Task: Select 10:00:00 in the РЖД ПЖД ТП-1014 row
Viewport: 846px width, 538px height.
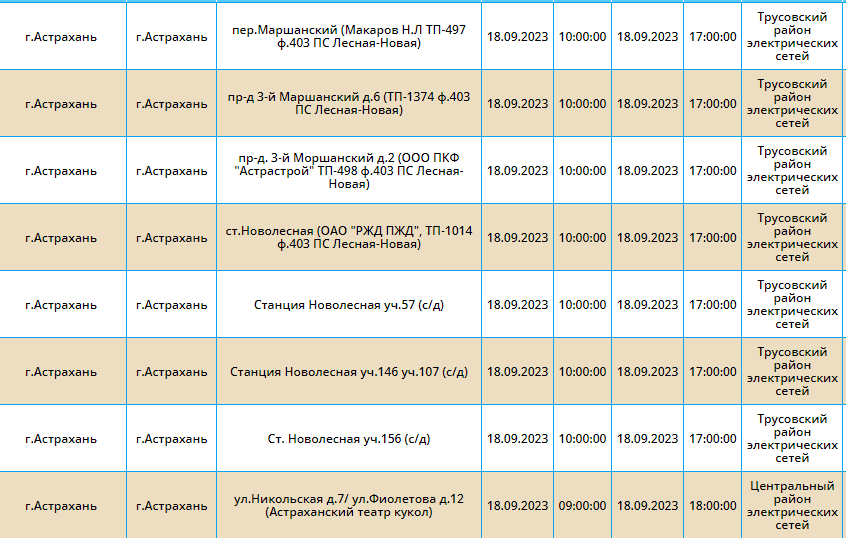Action: point(582,237)
